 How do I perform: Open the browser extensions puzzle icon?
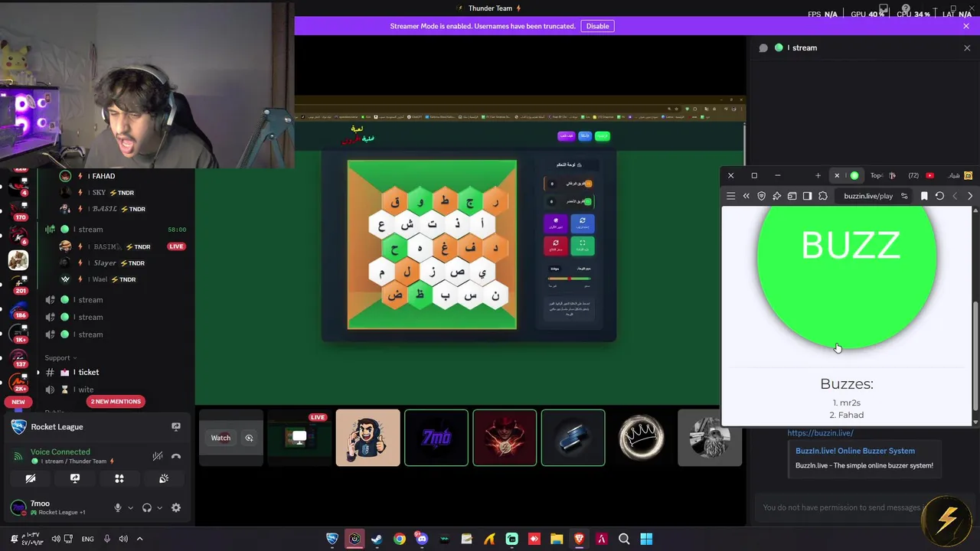coord(823,196)
